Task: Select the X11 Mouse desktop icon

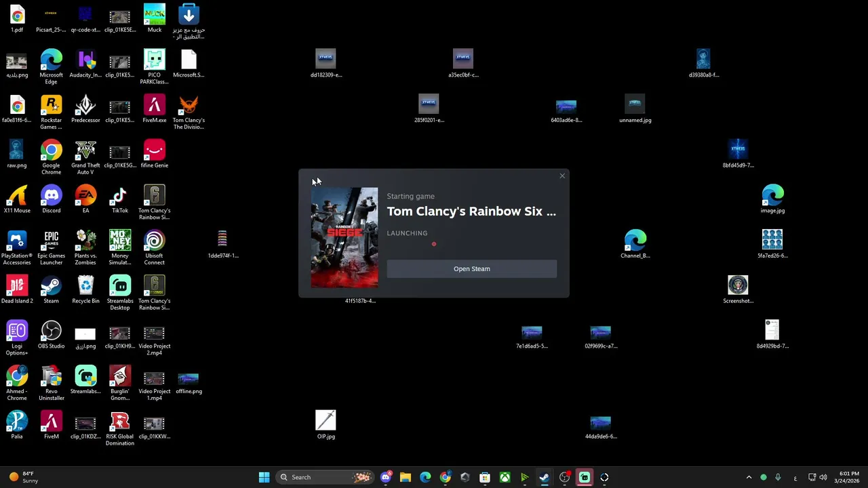Action: pyautogui.click(x=17, y=200)
